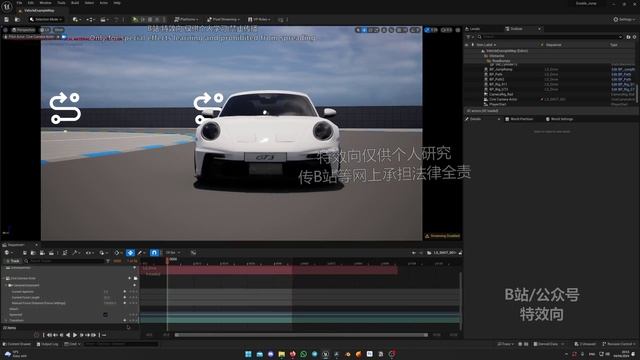
Task: Select the viewport Scale gizmo tool
Action: coord(376,30)
